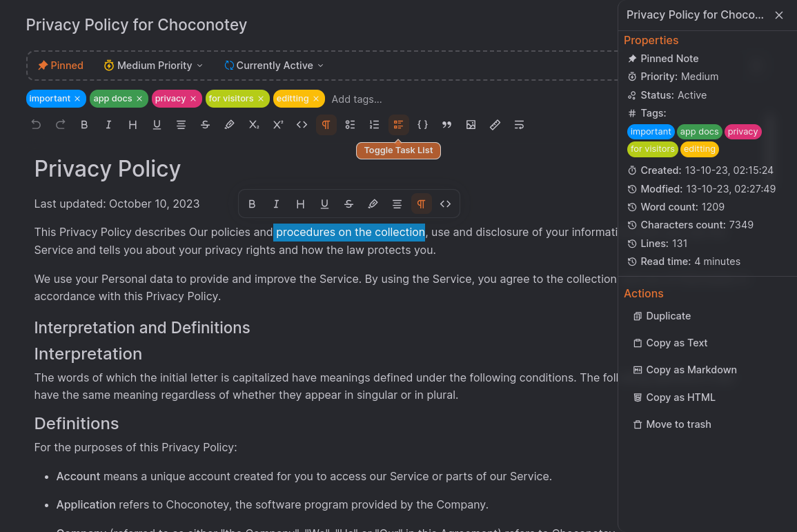
Task: Toggle paragraph in floating toolbar
Action: coord(422,204)
